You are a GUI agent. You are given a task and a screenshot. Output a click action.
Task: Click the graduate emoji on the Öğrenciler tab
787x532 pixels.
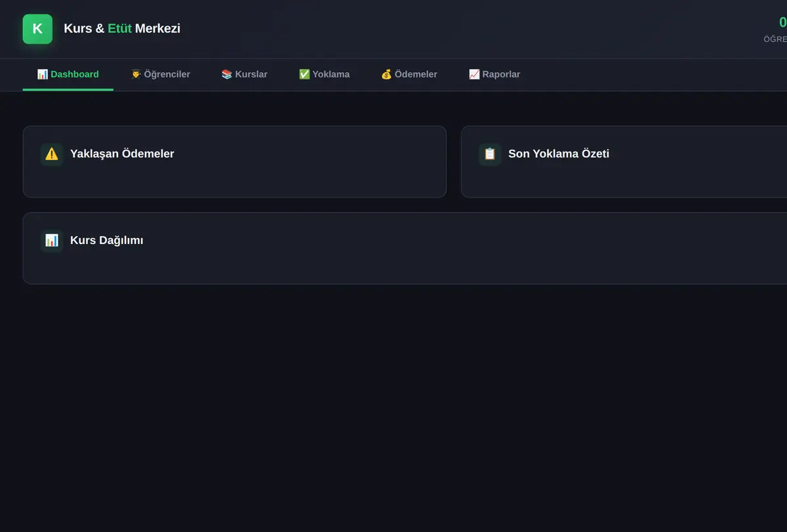pyautogui.click(x=136, y=74)
